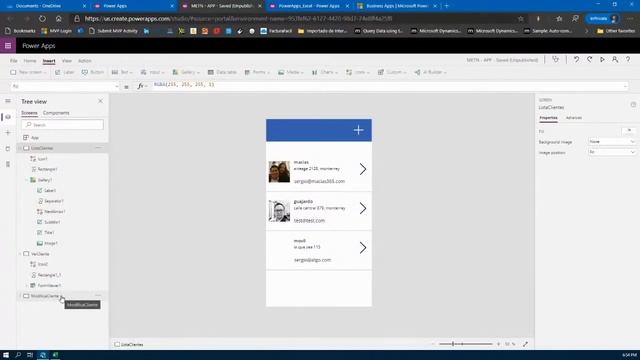Click the macias contact photo thumbnail

[279, 171]
